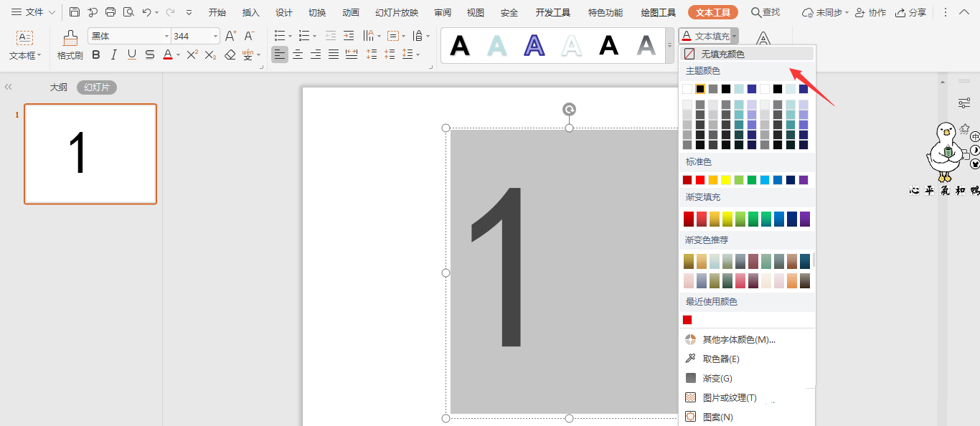The image size is (980, 426).
Task: Expand the bullet list dropdown
Action: [290, 36]
